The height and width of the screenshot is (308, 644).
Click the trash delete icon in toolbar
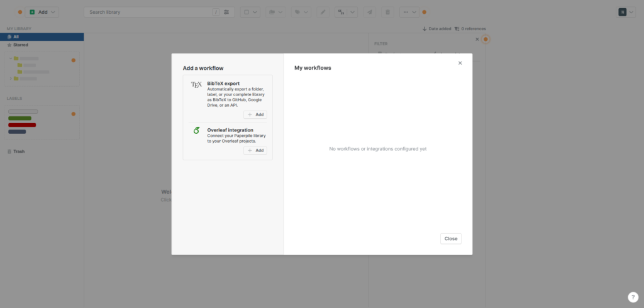387,12
